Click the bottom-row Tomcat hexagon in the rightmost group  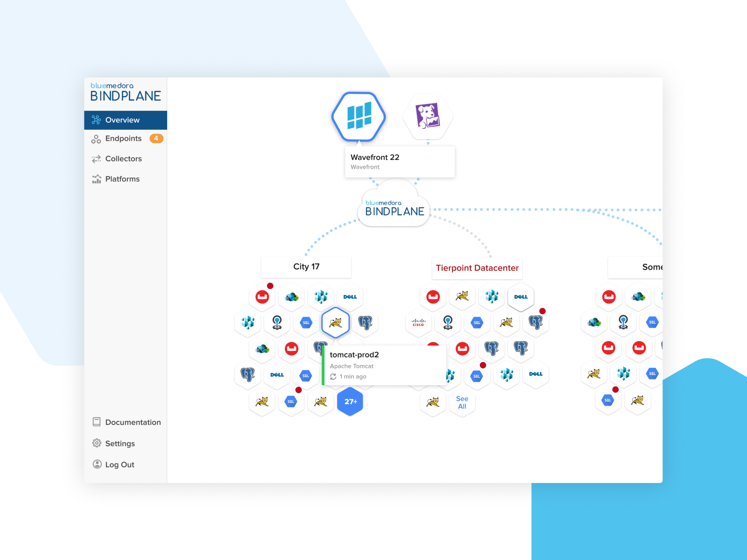click(638, 401)
